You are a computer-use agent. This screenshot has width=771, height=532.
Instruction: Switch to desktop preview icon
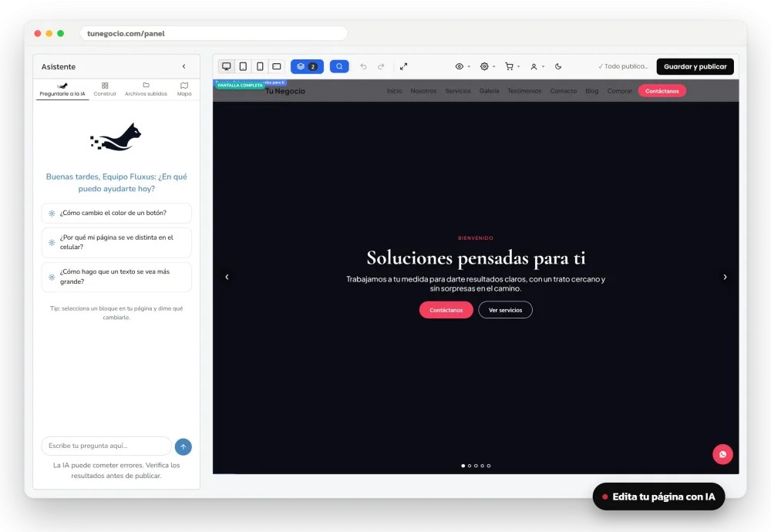tap(226, 66)
